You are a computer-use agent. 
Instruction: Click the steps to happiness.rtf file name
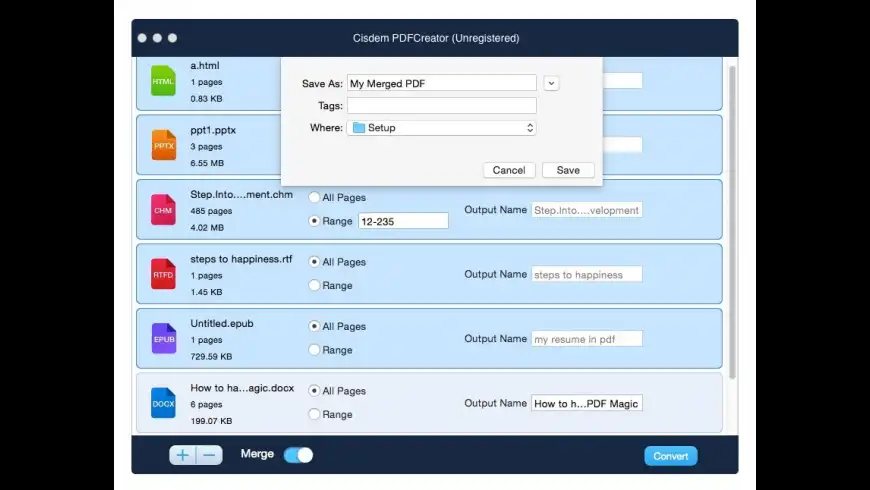click(x=241, y=259)
